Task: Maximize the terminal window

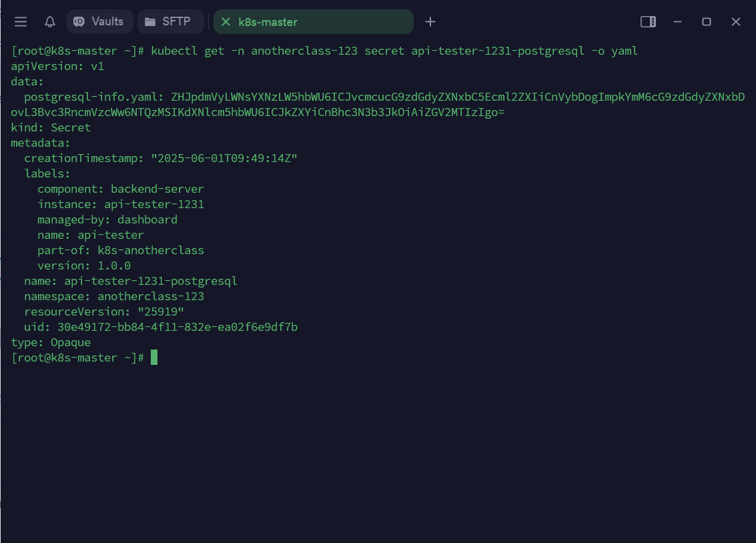Action: 707,22
